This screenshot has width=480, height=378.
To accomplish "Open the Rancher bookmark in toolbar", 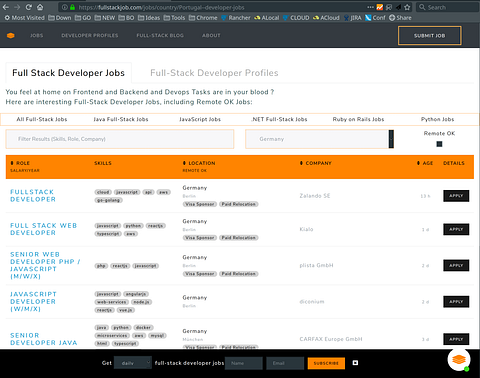I will pyautogui.click(x=236, y=18).
